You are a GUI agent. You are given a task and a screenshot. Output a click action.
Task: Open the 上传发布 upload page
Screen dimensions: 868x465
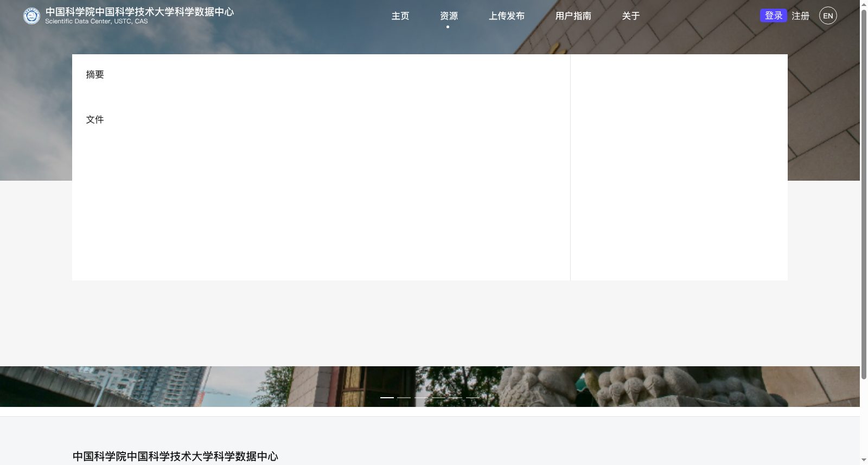pyautogui.click(x=507, y=16)
